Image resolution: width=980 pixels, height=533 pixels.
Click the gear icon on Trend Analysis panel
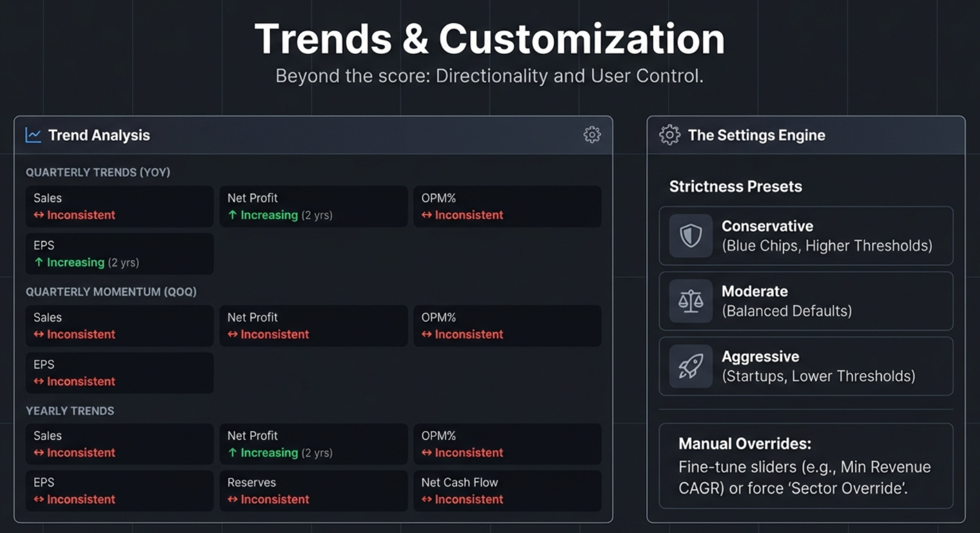coord(592,134)
